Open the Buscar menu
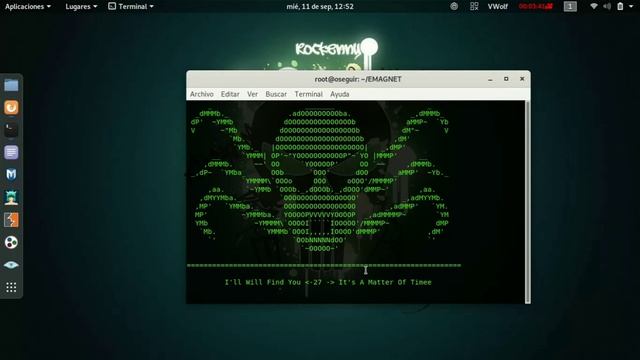Screen dimensions: 640x360 click(276, 94)
